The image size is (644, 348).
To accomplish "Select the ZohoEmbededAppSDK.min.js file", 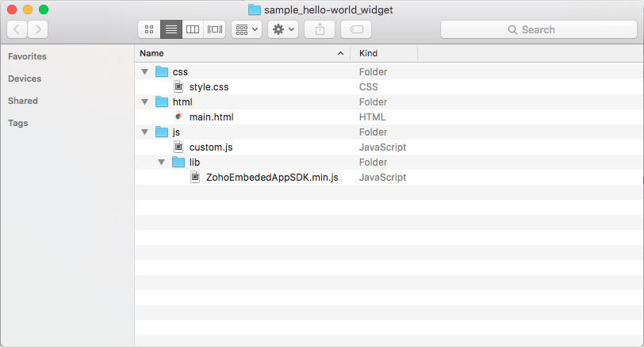I will pos(271,178).
